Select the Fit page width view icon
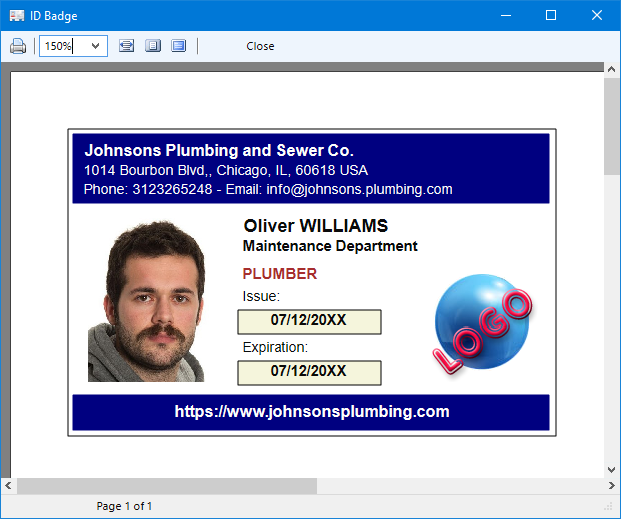The height and width of the screenshot is (519, 621). click(127, 46)
